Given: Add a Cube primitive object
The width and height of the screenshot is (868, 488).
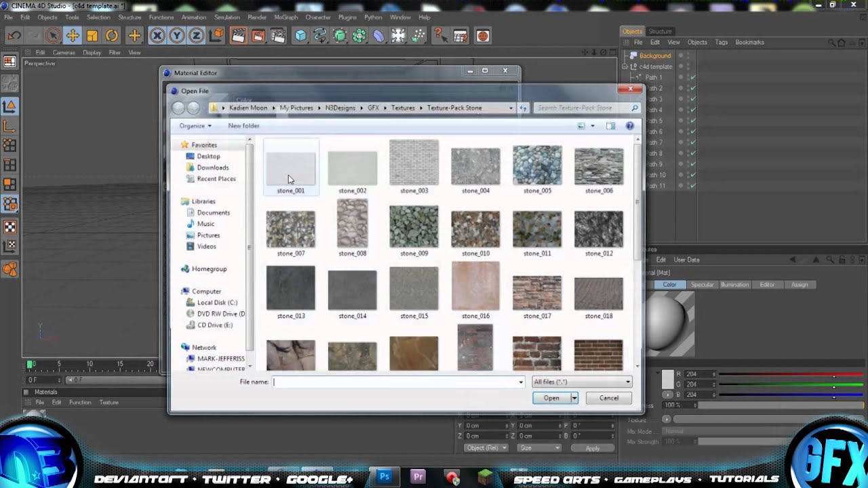Looking at the screenshot, I should 300,36.
